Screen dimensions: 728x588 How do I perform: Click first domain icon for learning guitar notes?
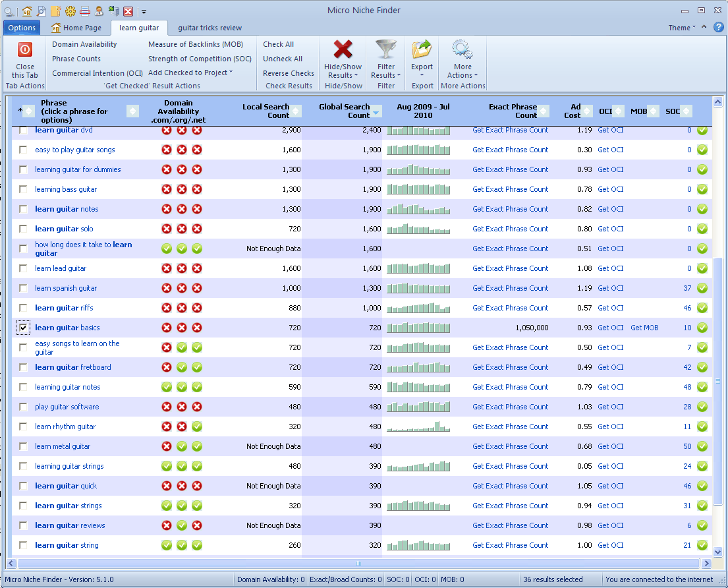167,387
